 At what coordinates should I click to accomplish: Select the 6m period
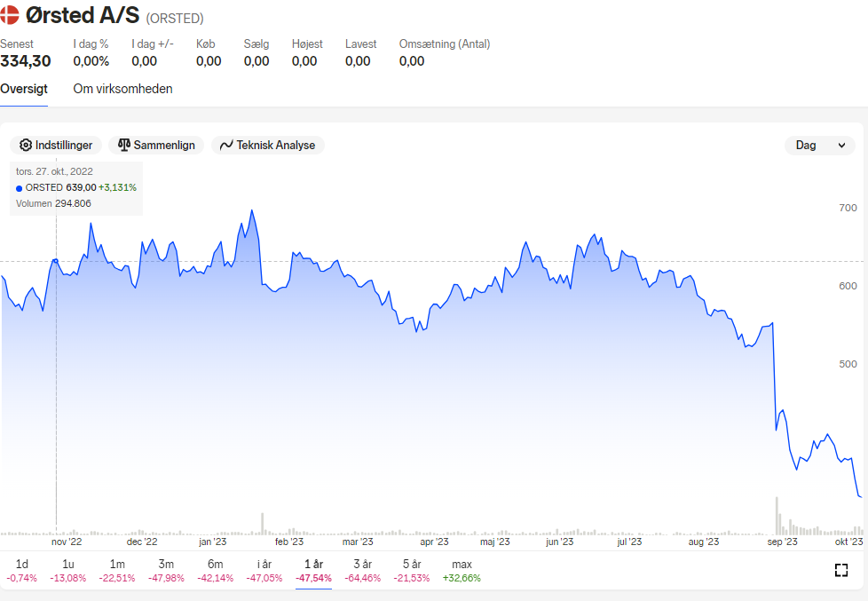(216, 571)
